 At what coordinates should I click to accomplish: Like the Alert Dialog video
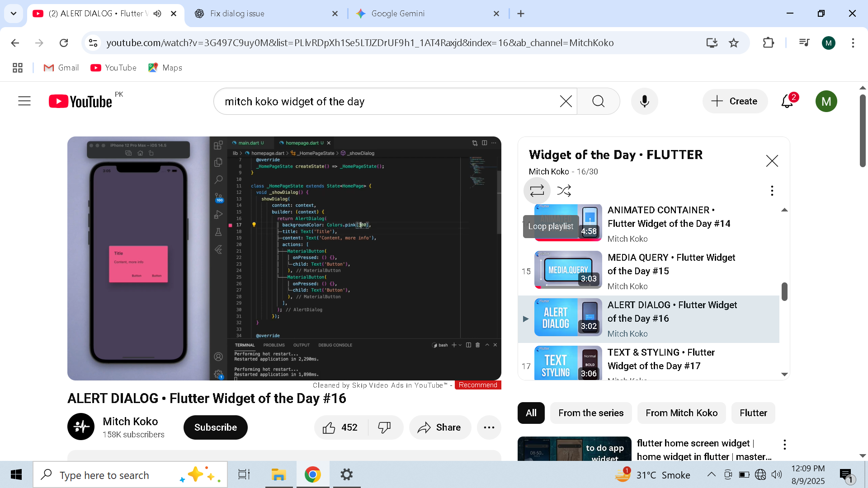[341, 427]
